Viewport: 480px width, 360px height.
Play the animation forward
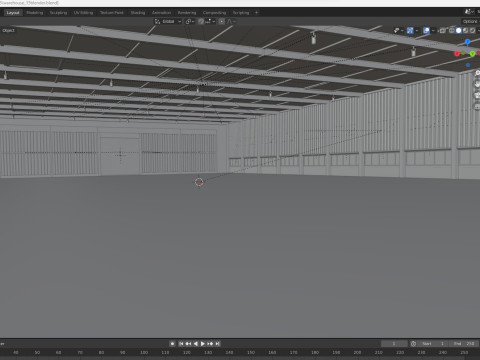click(x=203, y=344)
